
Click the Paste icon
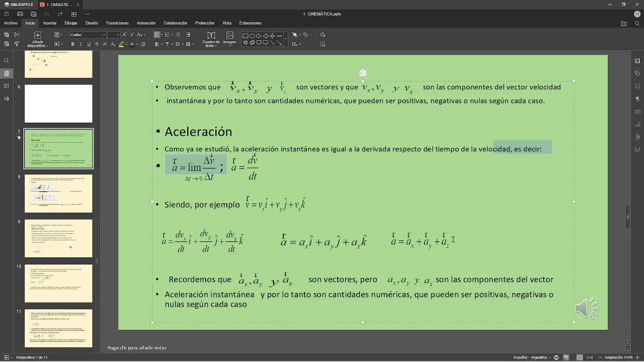coord(7,44)
